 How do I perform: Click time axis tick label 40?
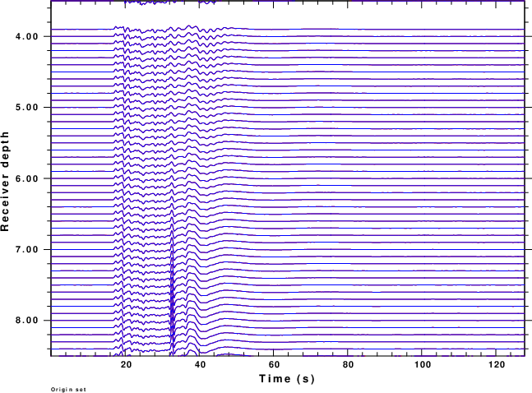[x=200, y=365]
